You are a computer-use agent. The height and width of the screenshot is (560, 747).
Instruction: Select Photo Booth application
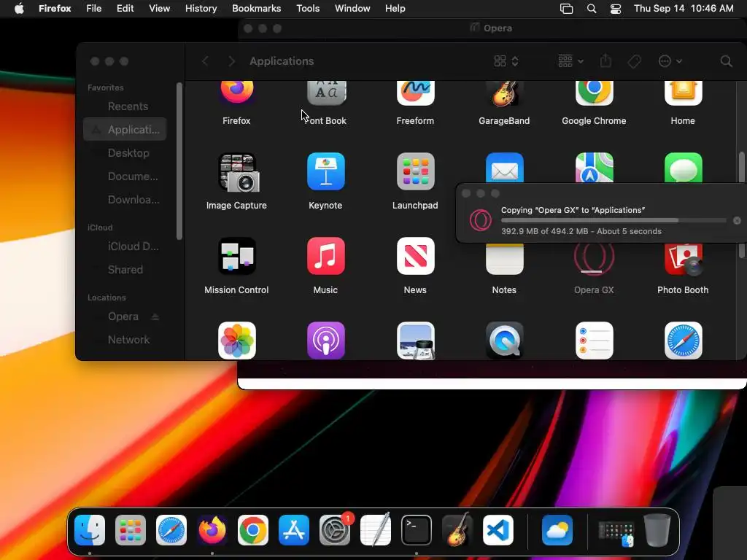click(x=683, y=260)
